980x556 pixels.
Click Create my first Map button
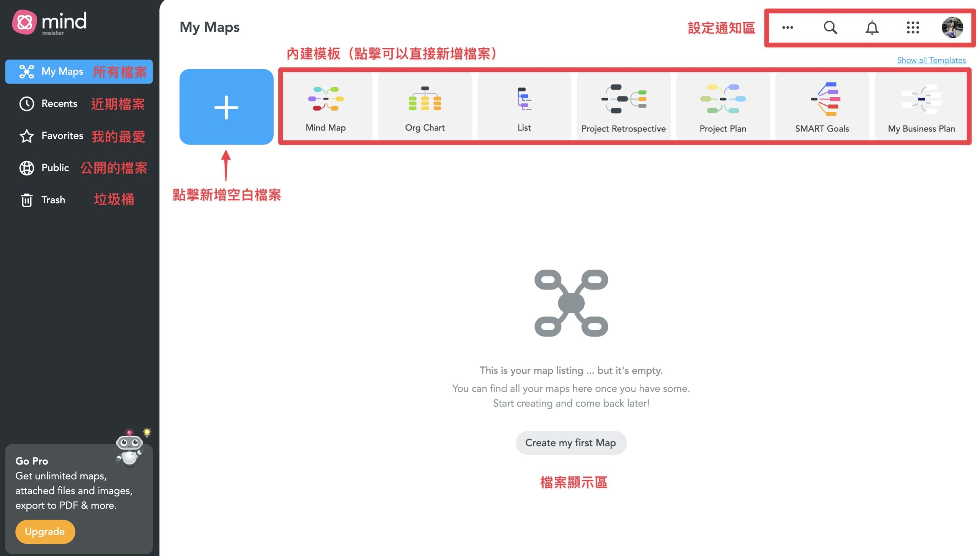[x=571, y=443]
